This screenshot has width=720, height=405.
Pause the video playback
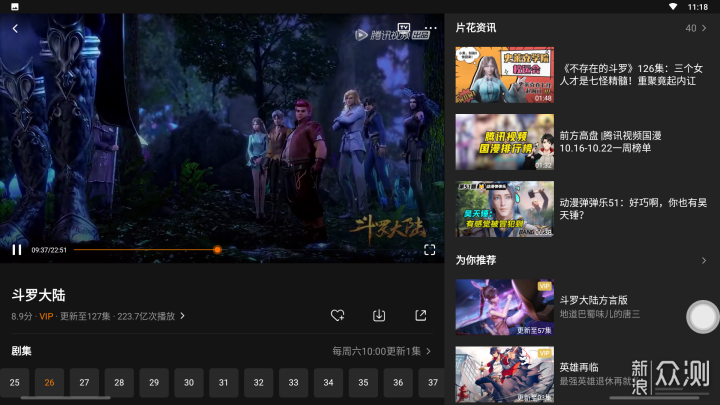tap(17, 250)
